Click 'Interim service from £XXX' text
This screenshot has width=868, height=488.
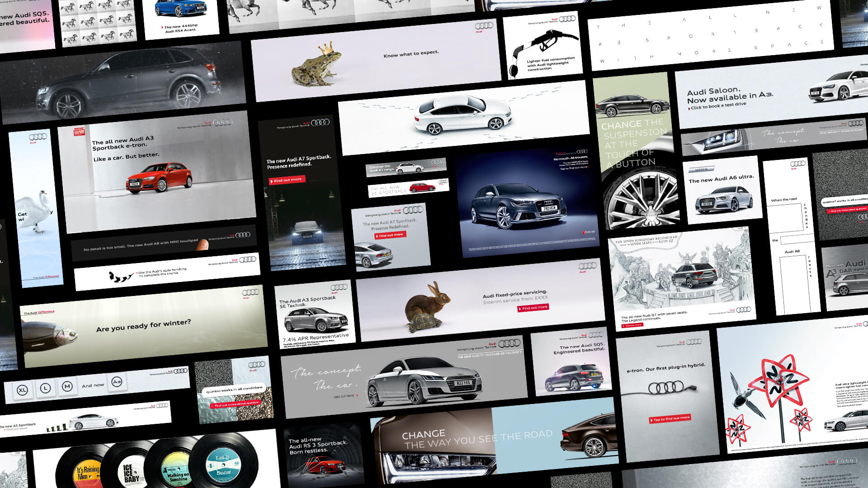coord(515,300)
